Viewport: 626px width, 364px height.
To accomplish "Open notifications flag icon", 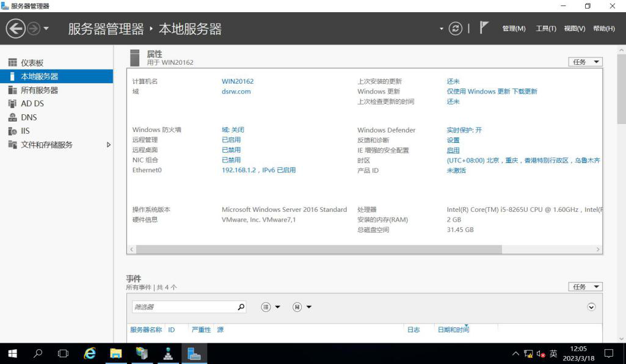I will (x=484, y=28).
